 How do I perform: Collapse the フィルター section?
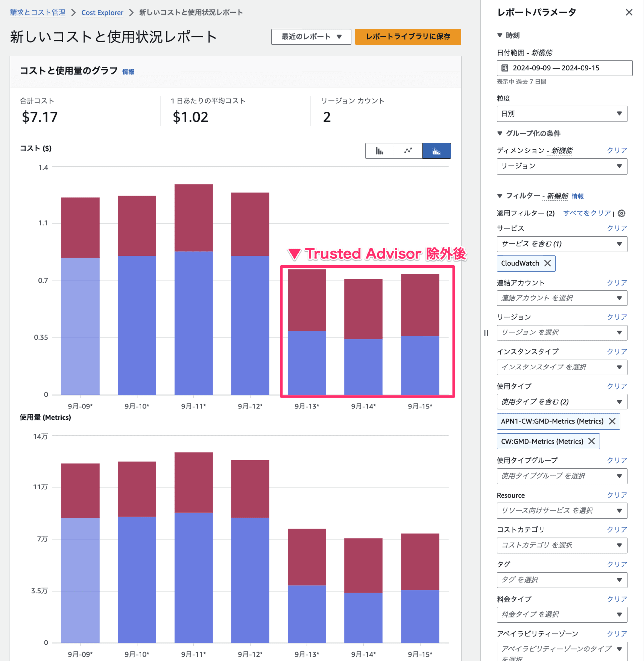tap(500, 196)
